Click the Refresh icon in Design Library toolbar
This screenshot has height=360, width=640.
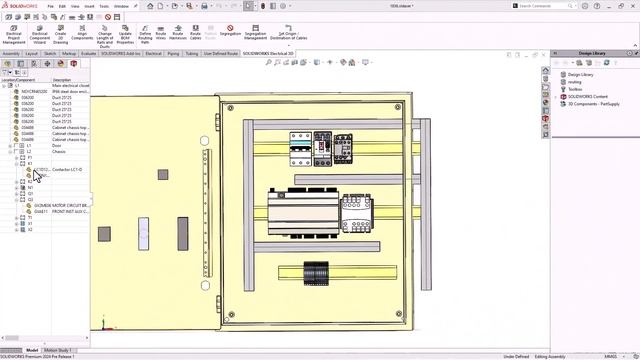pyautogui.click(x=607, y=62)
